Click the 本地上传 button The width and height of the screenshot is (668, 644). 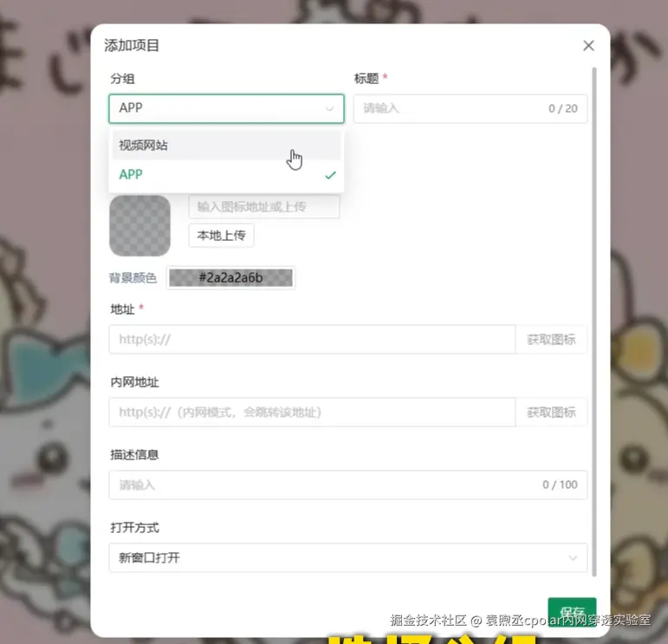pos(221,235)
